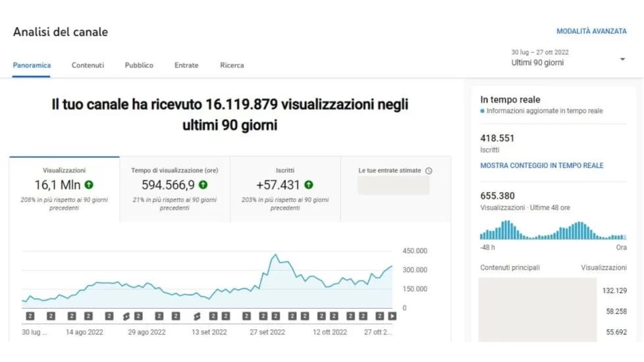Click the green up arrow beside 16,1 Mln
Screen dimensions: 644x362
(89, 185)
